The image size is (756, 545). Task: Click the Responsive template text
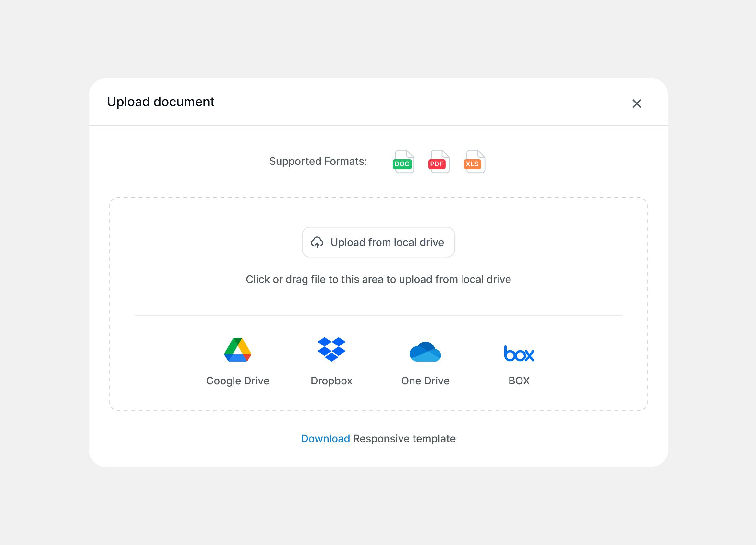404,439
